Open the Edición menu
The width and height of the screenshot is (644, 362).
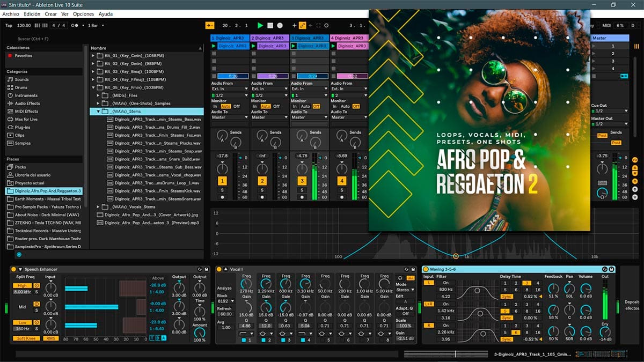tap(32, 14)
